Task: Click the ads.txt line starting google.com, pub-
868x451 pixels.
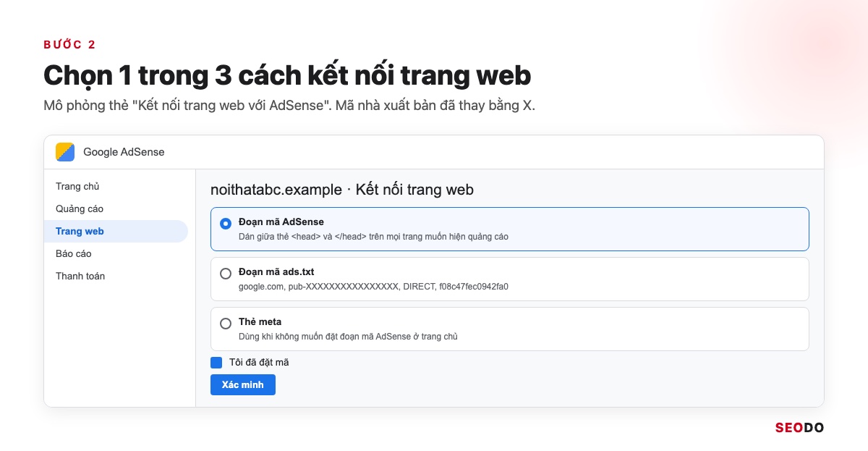Action: point(373,287)
